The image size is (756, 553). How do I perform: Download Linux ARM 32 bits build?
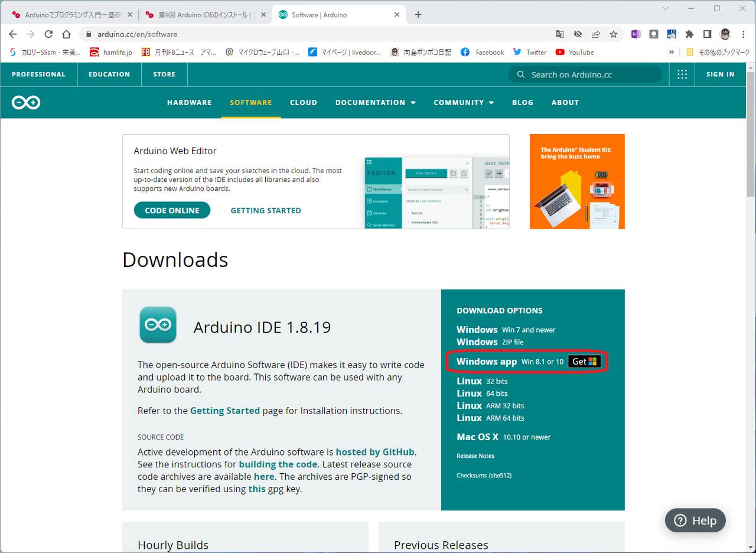[x=490, y=406]
